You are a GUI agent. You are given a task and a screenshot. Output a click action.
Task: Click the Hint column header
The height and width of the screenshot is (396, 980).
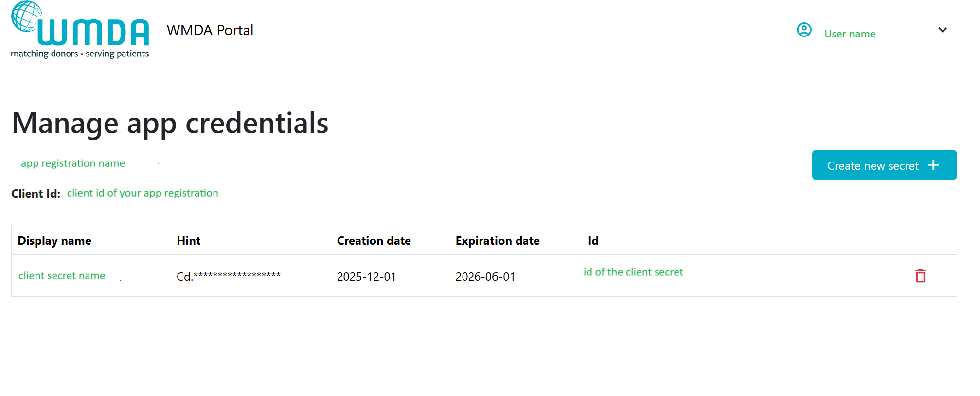click(188, 241)
